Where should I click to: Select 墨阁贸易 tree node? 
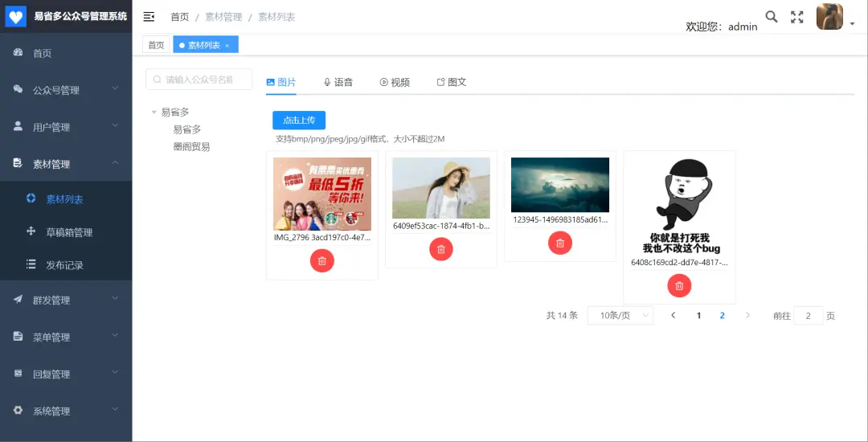coord(191,147)
